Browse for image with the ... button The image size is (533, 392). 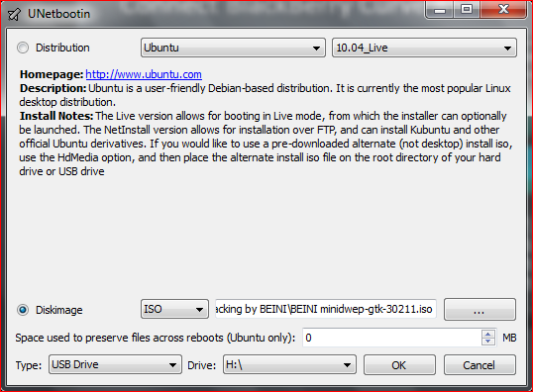coord(480,309)
